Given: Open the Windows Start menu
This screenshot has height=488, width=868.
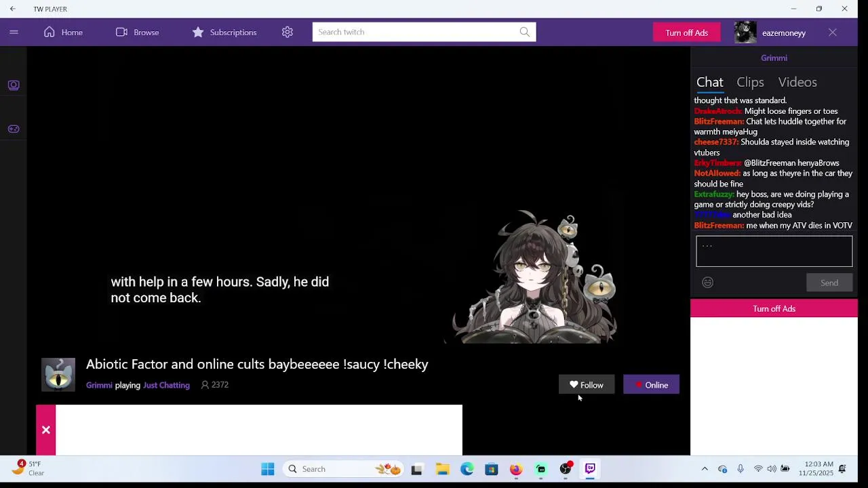Looking at the screenshot, I should point(268,469).
